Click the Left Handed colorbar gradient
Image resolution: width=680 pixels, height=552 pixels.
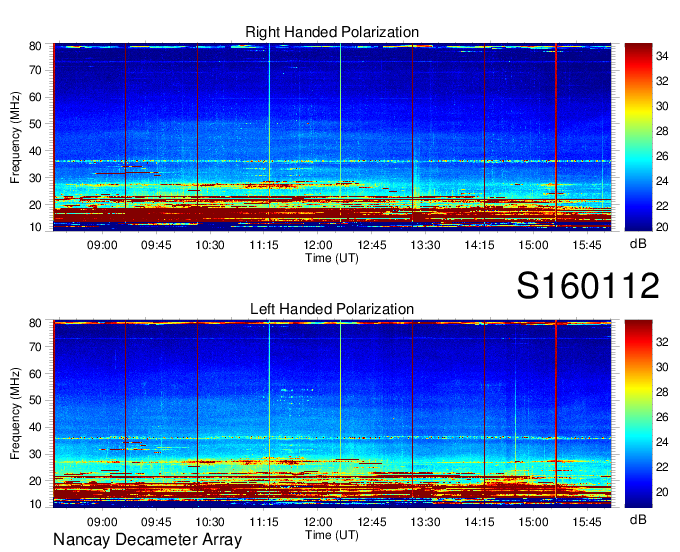pyautogui.click(x=638, y=414)
